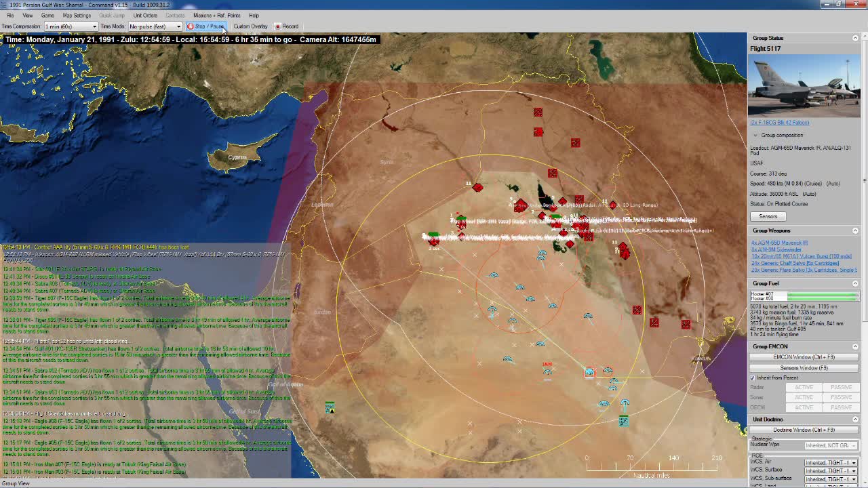Collapse the Group Weapons panel
Image resolution: width=868 pixels, height=488 pixels.
click(854, 230)
